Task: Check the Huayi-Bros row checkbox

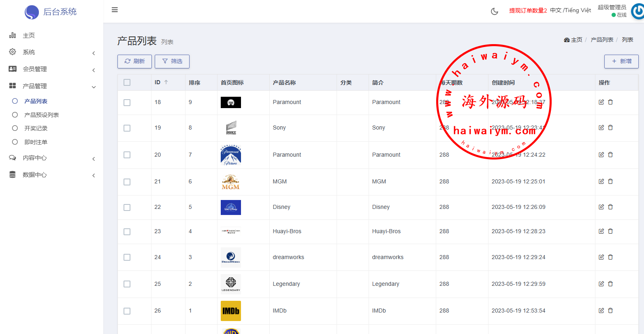Action: tap(127, 232)
